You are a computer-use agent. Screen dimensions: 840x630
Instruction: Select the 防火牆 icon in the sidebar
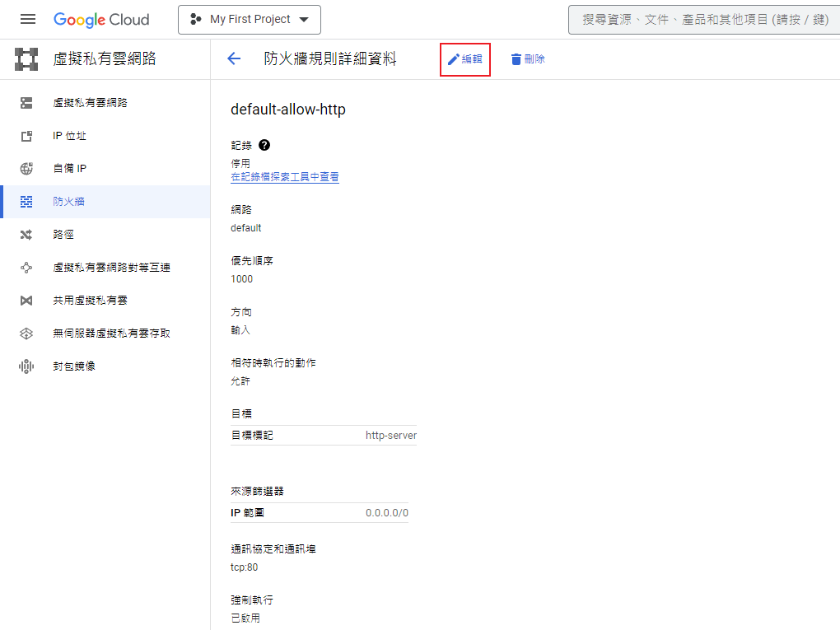coord(27,201)
